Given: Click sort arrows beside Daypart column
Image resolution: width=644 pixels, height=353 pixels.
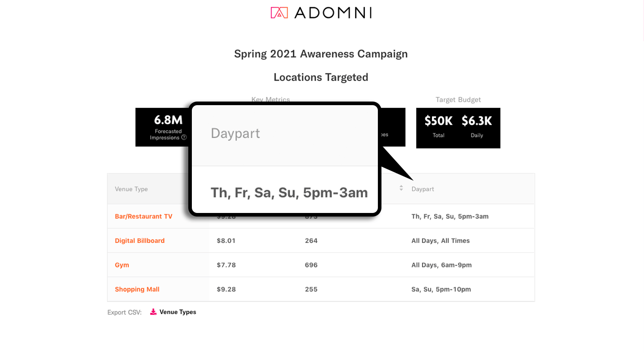Looking at the screenshot, I should [x=401, y=188].
